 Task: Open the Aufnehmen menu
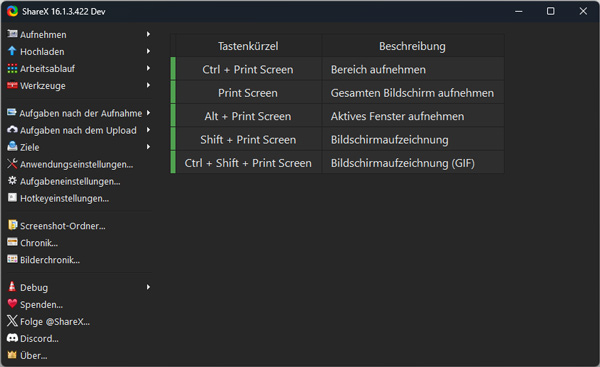(43, 34)
